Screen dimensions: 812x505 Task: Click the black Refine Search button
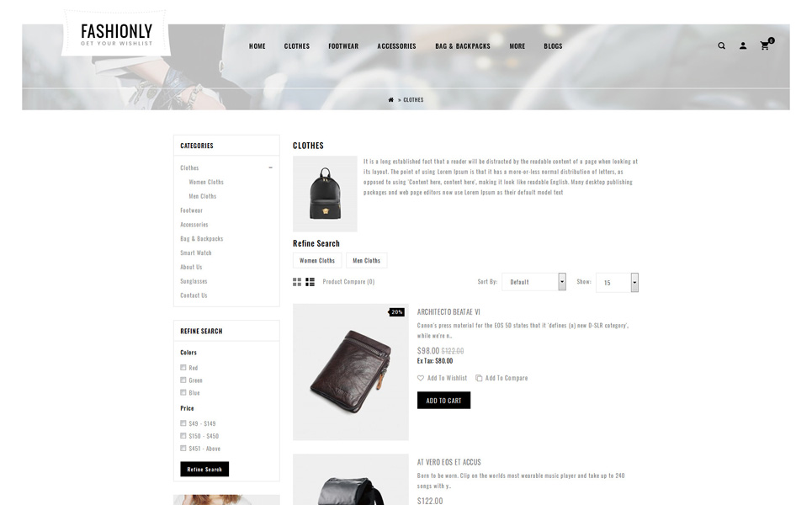click(204, 469)
